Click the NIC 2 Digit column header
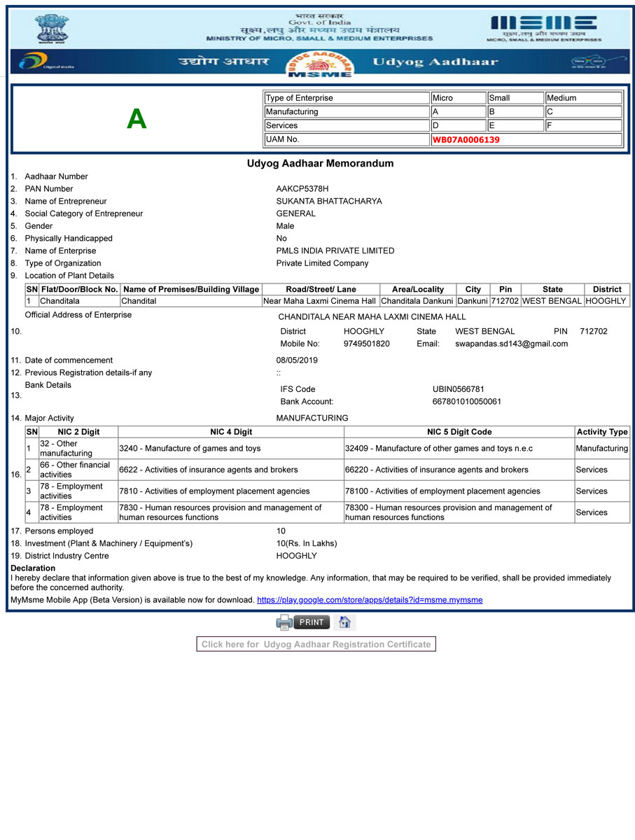The width and height of the screenshot is (635, 840). pyautogui.click(x=78, y=432)
